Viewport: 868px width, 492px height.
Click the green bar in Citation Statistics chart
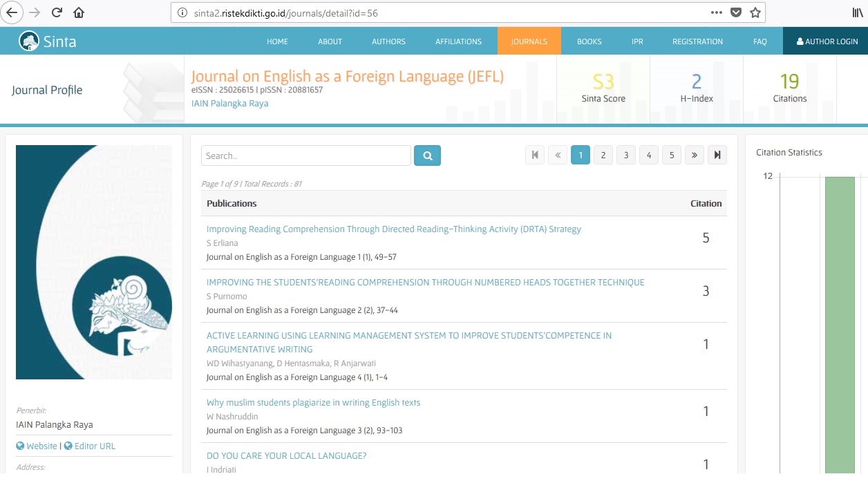point(840,325)
